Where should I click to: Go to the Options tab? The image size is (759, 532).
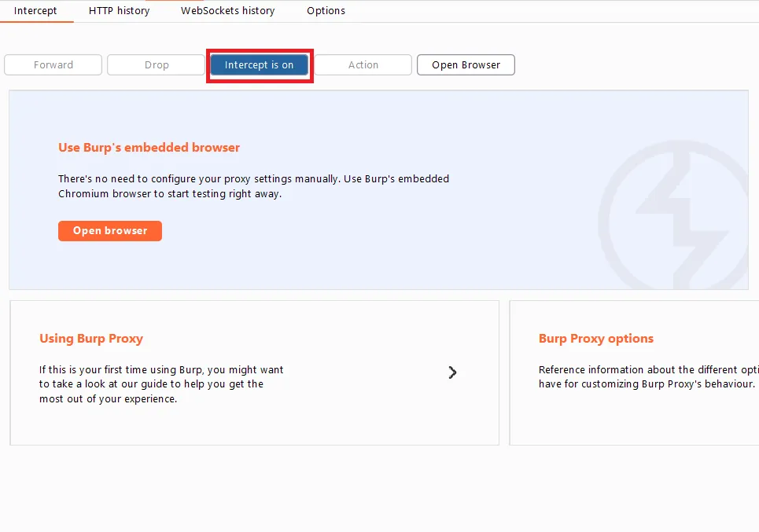tap(326, 11)
